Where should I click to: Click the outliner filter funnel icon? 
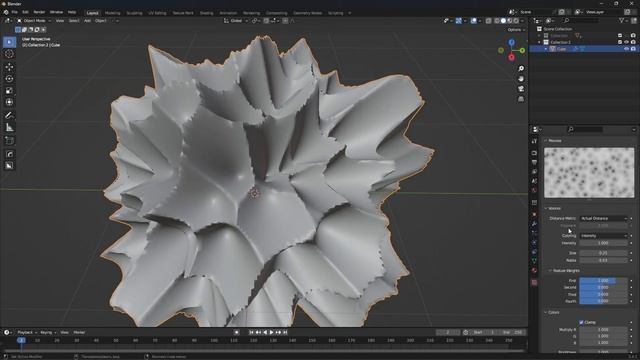(622, 20)
